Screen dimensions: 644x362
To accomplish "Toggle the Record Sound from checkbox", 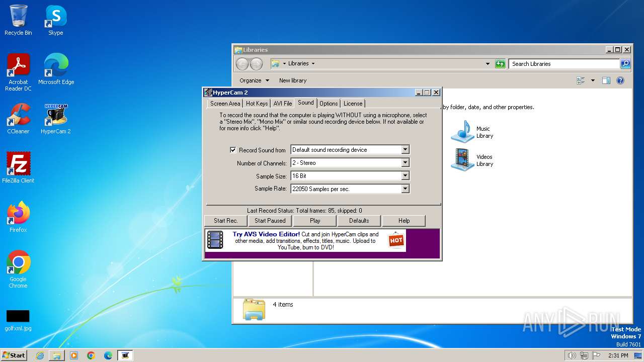I will [x=233, y=150].
